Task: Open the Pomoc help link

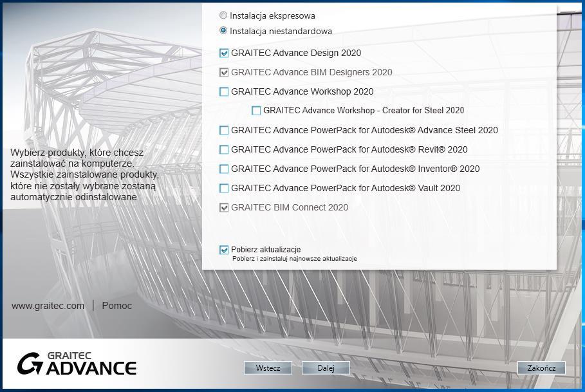Action: [x=116, y=306]
